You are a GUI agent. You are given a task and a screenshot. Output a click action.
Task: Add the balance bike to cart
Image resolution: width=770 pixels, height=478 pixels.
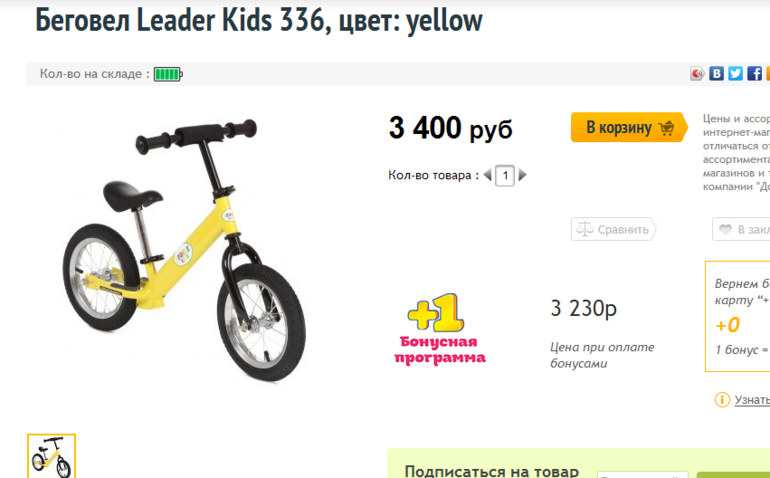[629, 127]
